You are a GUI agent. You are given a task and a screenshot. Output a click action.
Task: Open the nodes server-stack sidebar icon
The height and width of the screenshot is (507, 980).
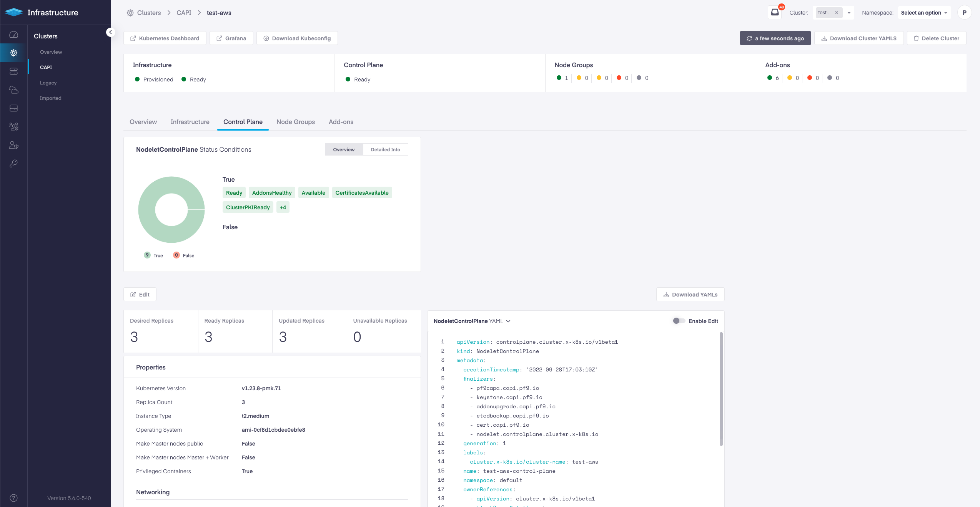point(13,71)
